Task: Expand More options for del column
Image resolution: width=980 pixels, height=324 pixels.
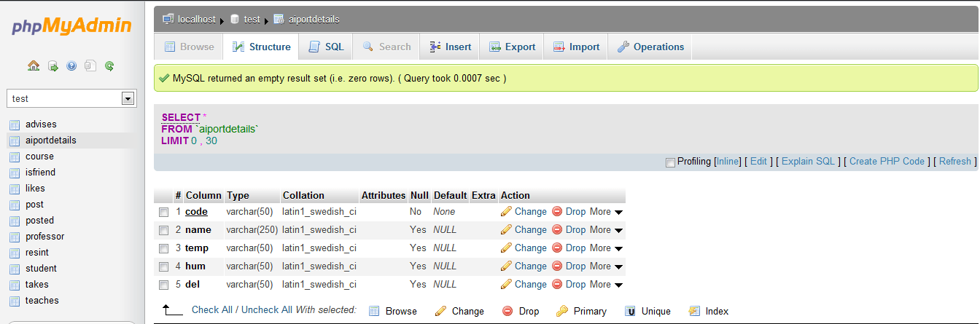Action: pyautogui.click(x=607, y=284)
